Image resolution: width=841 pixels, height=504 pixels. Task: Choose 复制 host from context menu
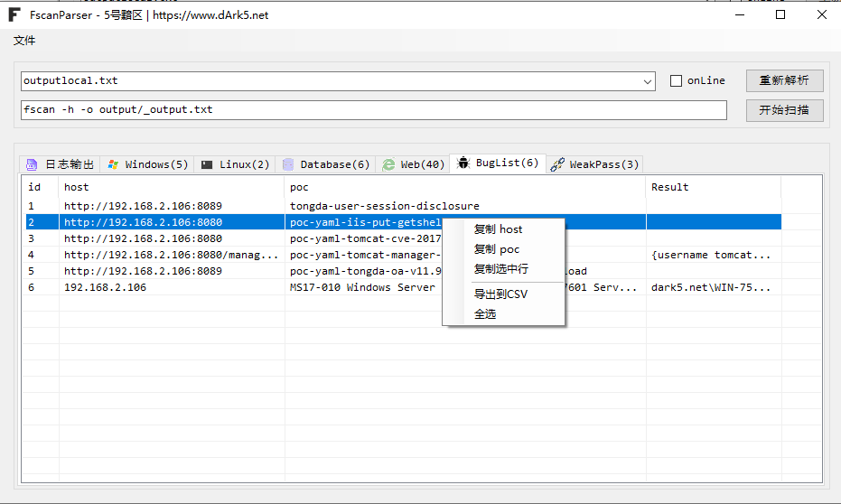click(498, 229)
